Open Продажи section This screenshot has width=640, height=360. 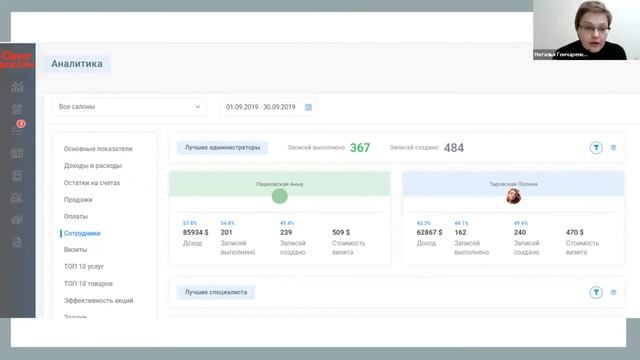click(x=78, y=200)
